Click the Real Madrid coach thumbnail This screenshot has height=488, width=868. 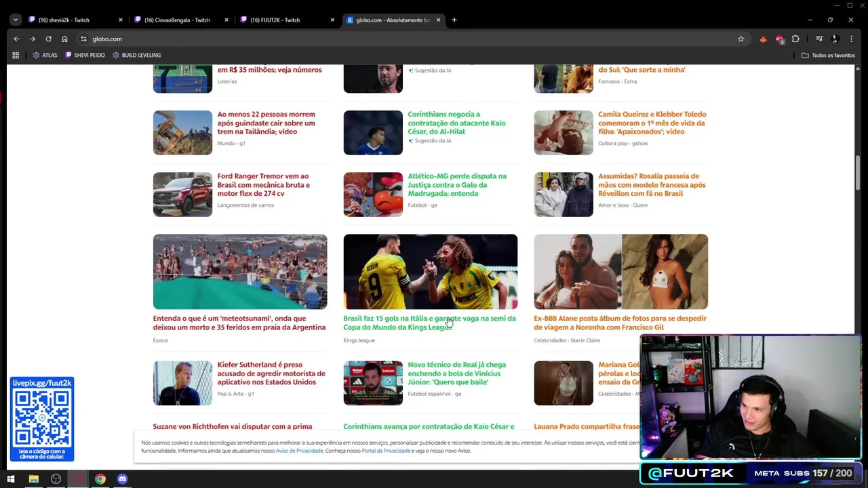point(373,383)
